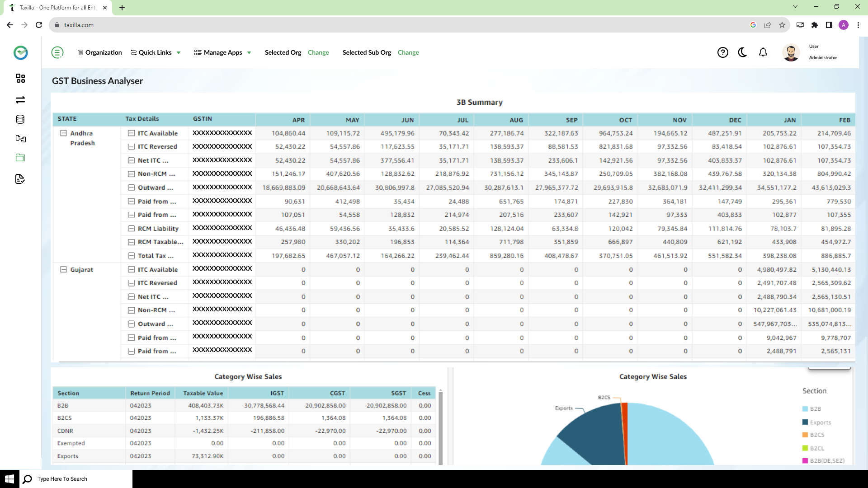Open the Quick Links dropdown
Image resolution: width=868 pixels, height=488 pixels.
pyautogui.click(x=156, y=53)
